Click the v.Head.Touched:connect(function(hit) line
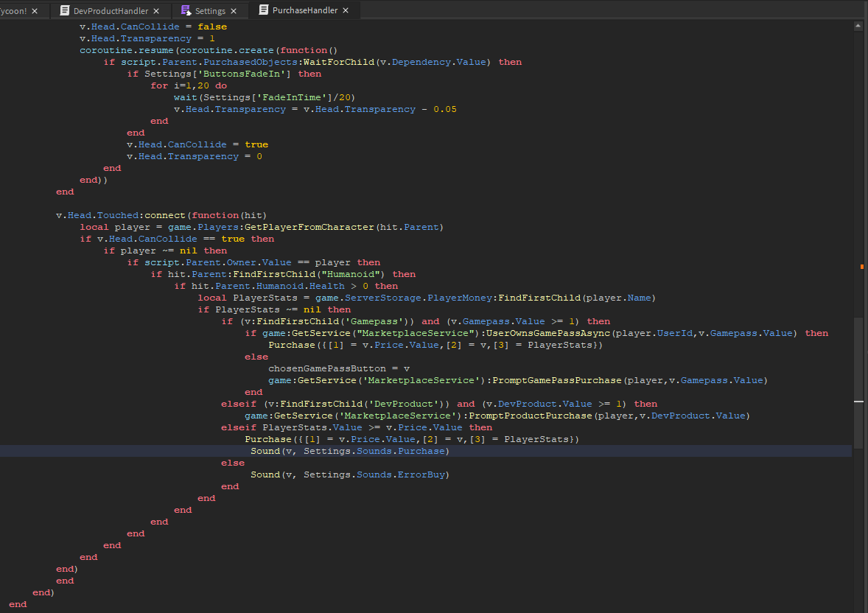This screenshot has width=868, height=613. (161, 215)
